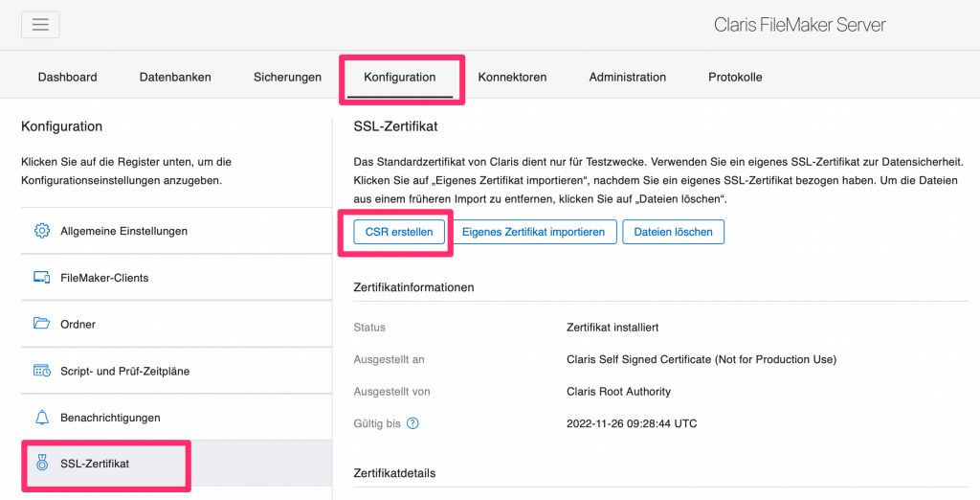Open the hamburger menu button
This screenshot has width=980, height=500.
40,24
